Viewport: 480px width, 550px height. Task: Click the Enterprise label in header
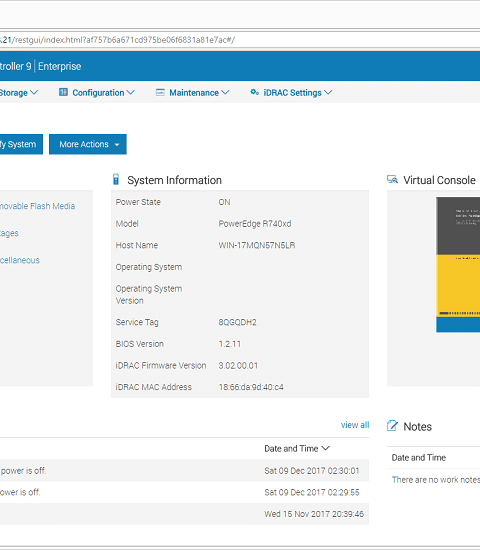[60, 66]
